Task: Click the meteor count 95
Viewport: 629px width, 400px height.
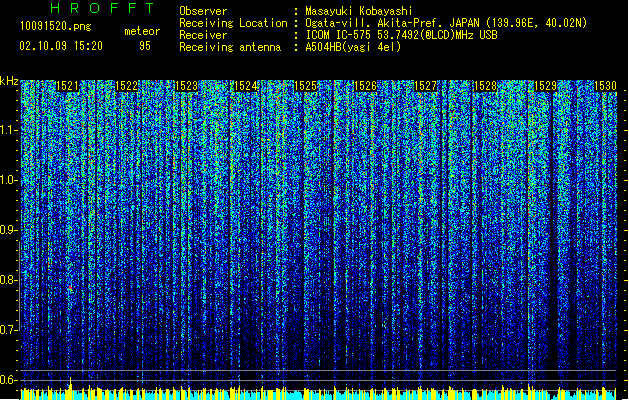Action: pos(145,46)
